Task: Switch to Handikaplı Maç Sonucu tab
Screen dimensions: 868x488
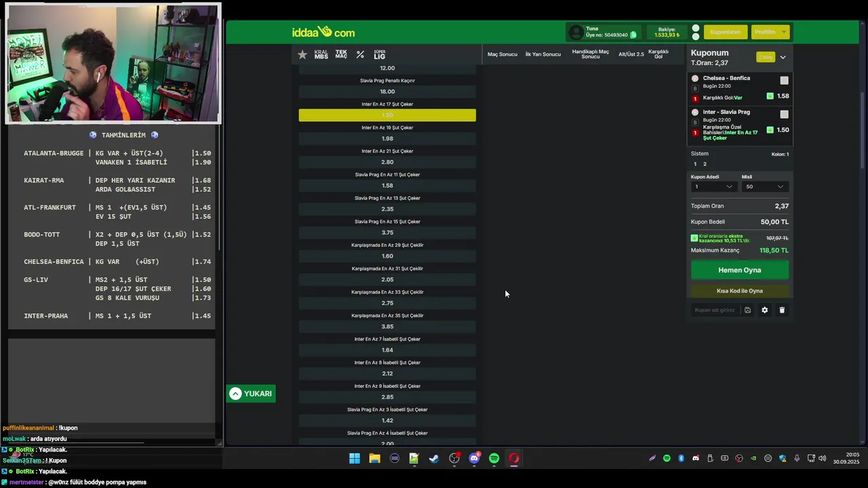Action: [x=591, y=54]
